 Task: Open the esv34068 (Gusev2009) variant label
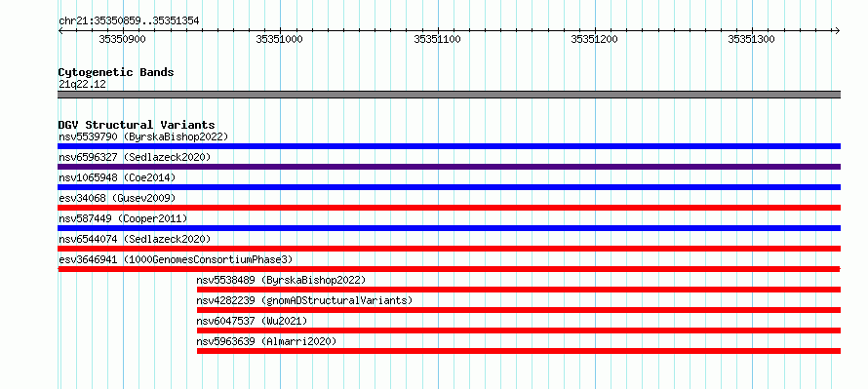(x=117, y=198)
